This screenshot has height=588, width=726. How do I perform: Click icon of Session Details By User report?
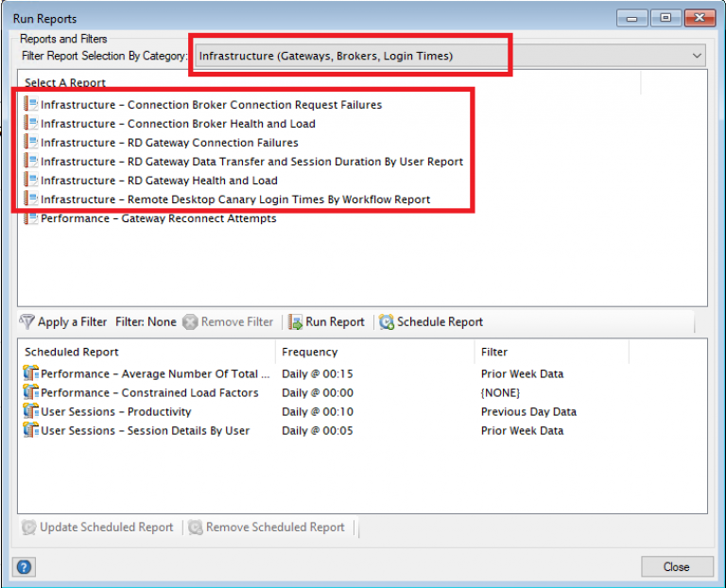pyautogui.click(x=31, y=430)
